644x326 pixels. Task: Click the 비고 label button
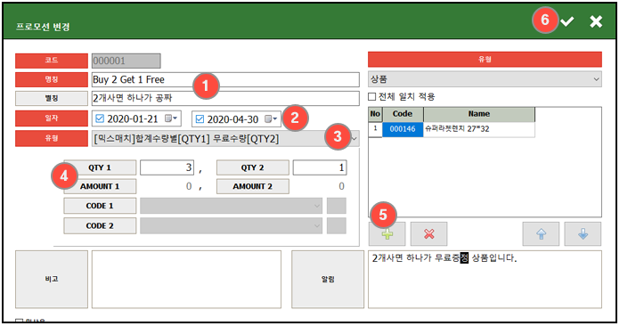tap(52, 279)
